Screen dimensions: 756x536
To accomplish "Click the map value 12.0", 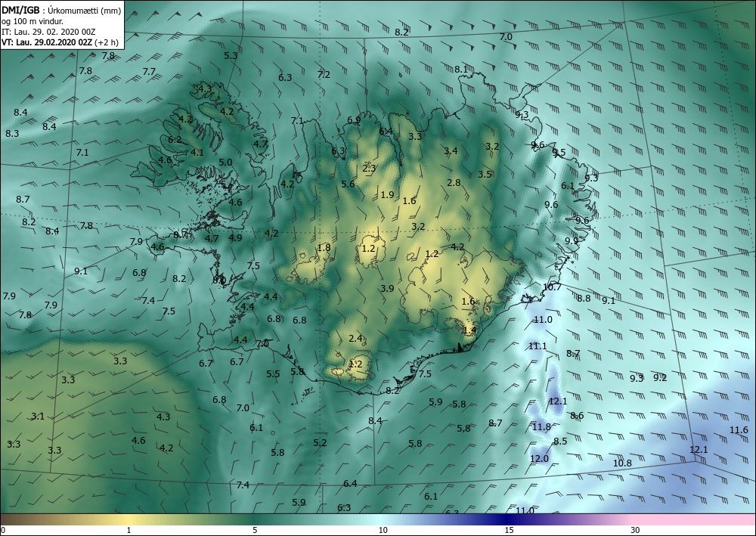I will coord(539,458).
